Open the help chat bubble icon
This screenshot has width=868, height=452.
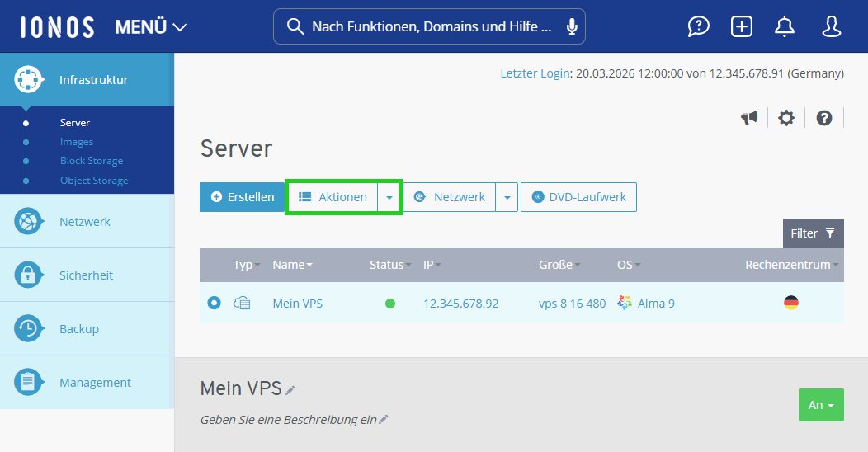[x=699, y=26]
